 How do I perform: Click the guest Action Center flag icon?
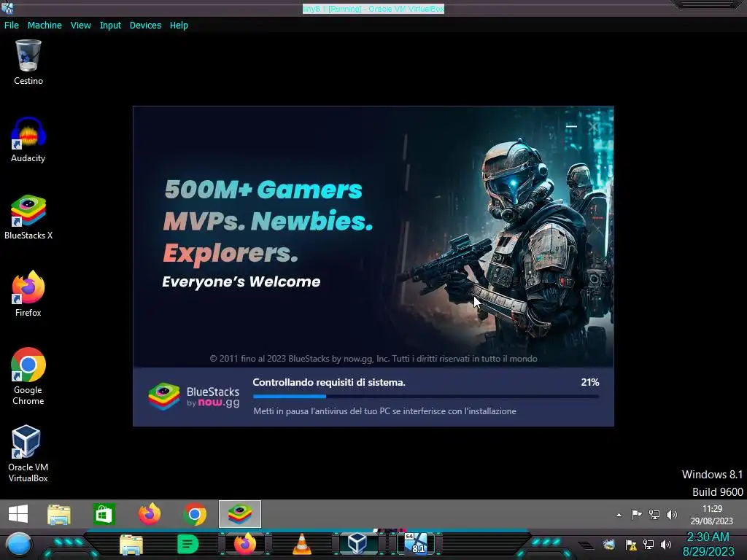point(636,514)
